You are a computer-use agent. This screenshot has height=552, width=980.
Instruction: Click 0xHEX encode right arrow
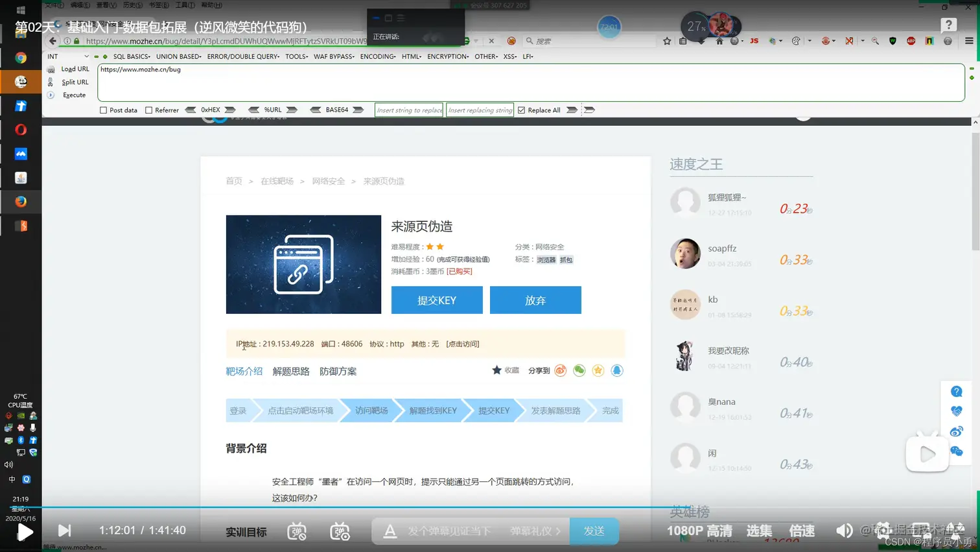tap(230, 110)
